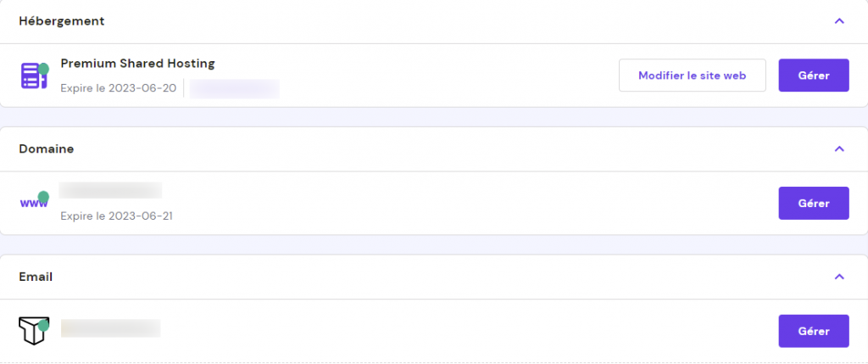Click the Email section header
The width and height of the screenshot is (868, 364).
tap(36, 277)
